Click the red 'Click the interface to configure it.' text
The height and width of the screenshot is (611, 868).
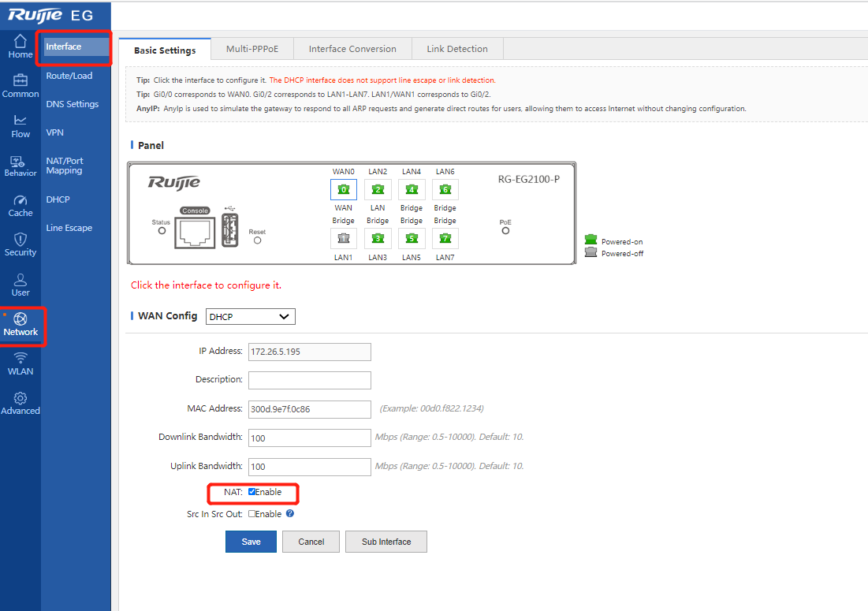pos(206,285)
